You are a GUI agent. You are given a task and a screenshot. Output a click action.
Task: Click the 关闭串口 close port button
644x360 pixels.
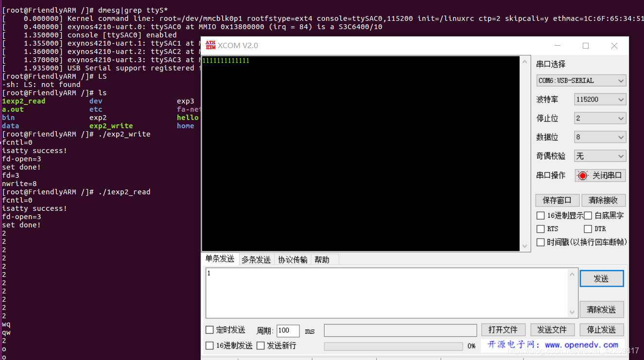tap(600, 175)
